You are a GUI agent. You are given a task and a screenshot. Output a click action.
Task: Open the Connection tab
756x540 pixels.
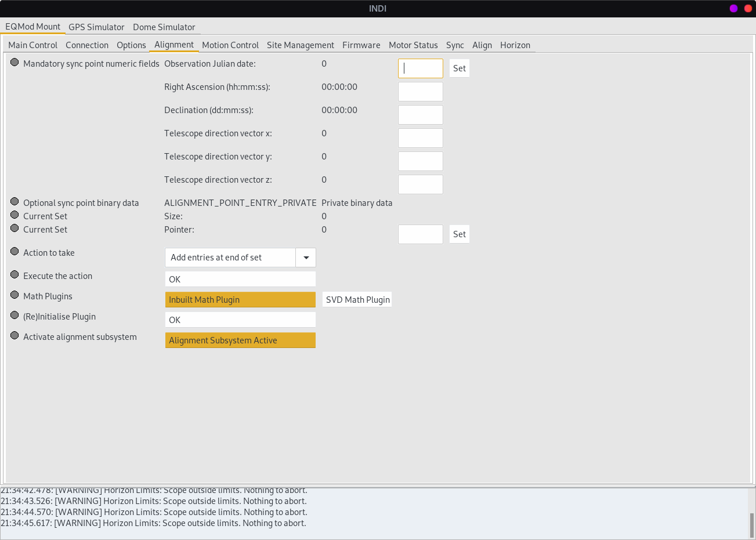[87, 45]
